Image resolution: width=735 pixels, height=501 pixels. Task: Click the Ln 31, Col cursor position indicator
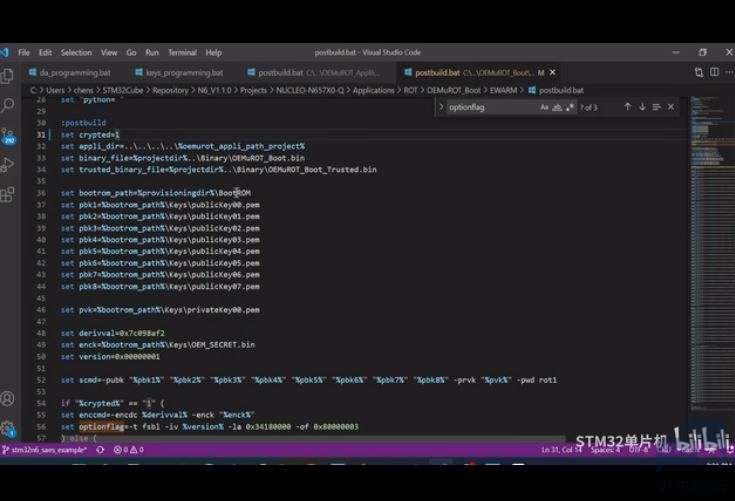(561, 450)
